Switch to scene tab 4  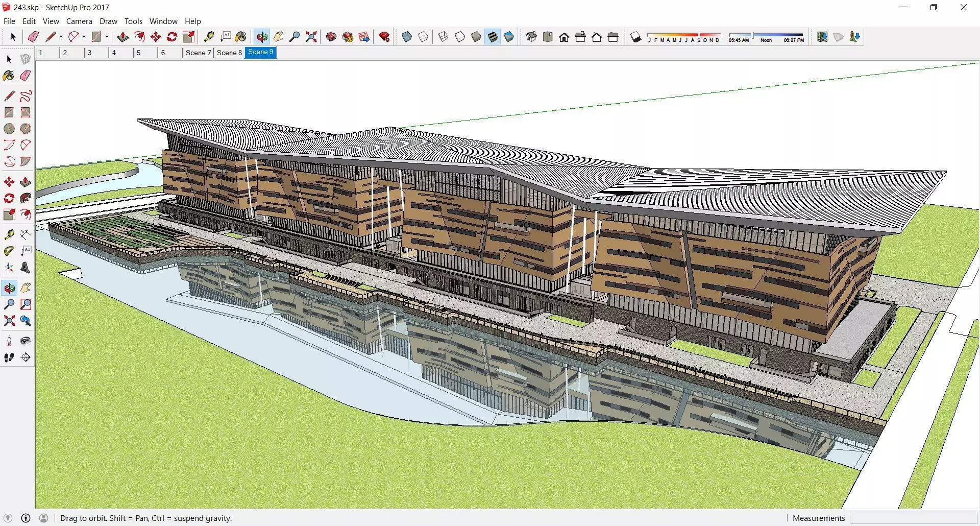120,53
